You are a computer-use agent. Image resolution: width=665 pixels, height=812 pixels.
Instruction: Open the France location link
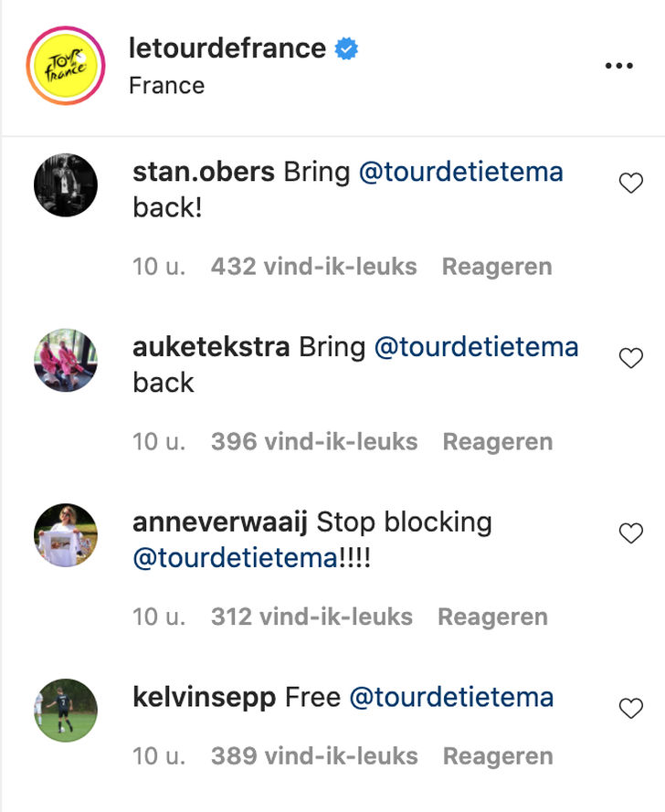click(166, 86)
